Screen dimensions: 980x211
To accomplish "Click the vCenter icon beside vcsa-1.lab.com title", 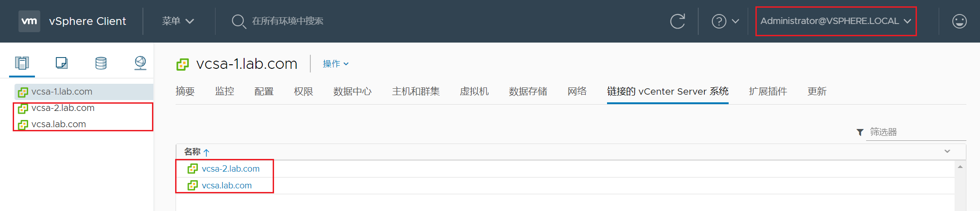I will pos(182,64).
